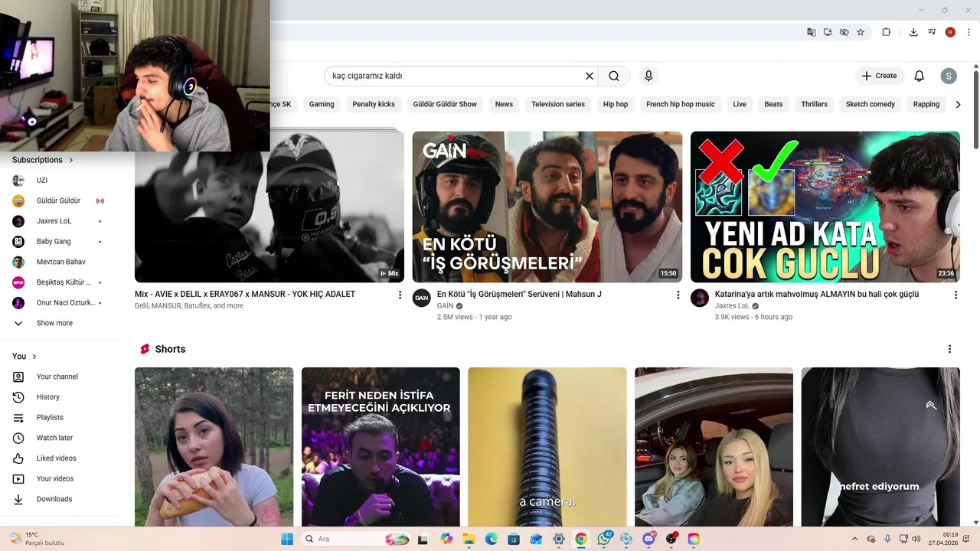This screenshot has width=980, height=551.
Task: Open the GAİN channel avatar
Action: 421,298
